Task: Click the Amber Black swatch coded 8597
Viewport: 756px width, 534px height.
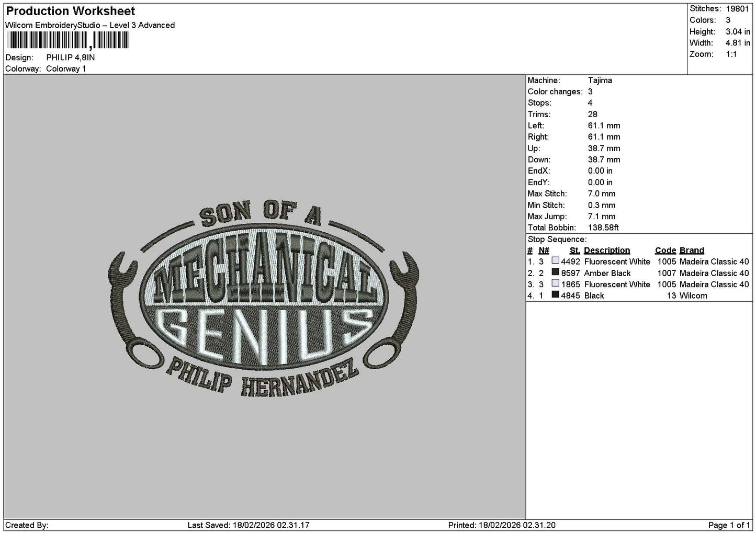Action: pyautogui.click(x=556, y=272)
